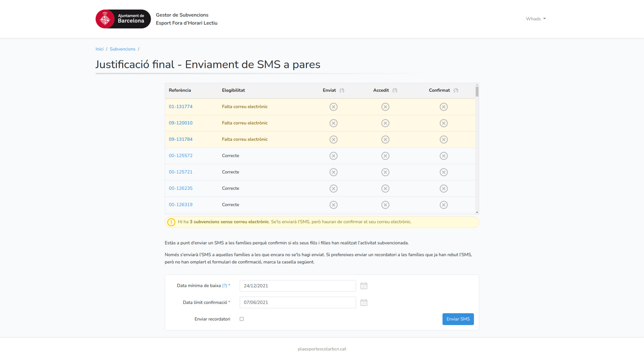The height and width of the screenshot is (360, 644).
Task: Click the Data mínima de baixa field
Action: pos(297,286)
